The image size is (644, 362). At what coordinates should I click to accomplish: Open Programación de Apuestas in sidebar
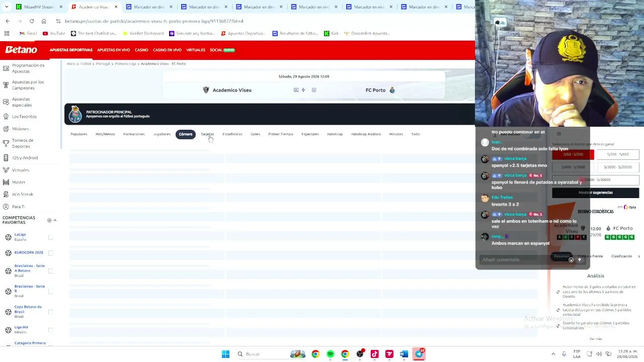tap(30, 68)
